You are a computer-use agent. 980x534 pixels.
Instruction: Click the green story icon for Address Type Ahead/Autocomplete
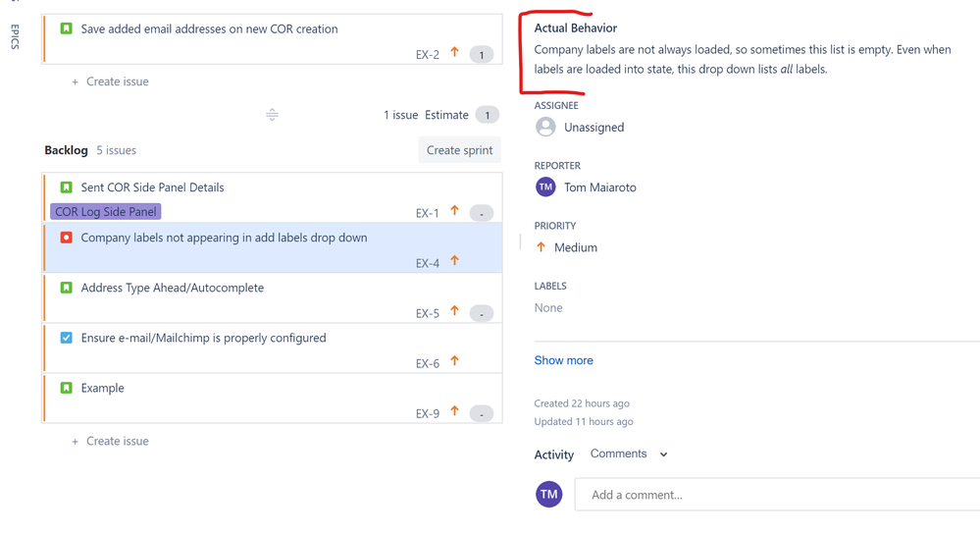[67, 288]
